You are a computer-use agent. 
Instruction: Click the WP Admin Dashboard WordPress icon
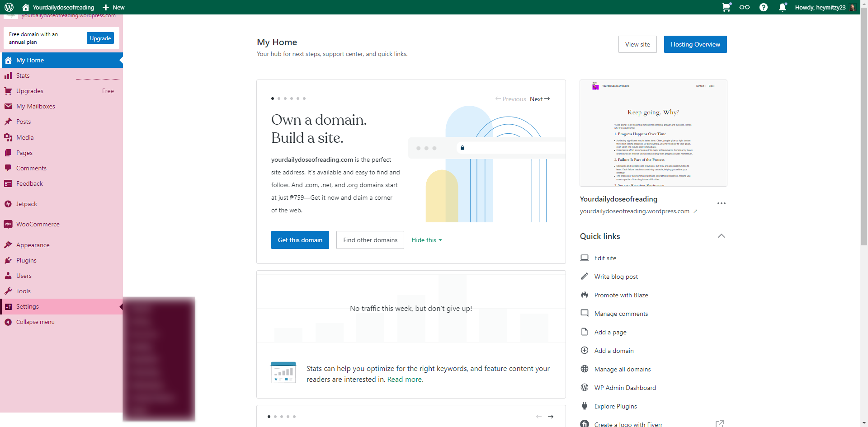point(585,388)
